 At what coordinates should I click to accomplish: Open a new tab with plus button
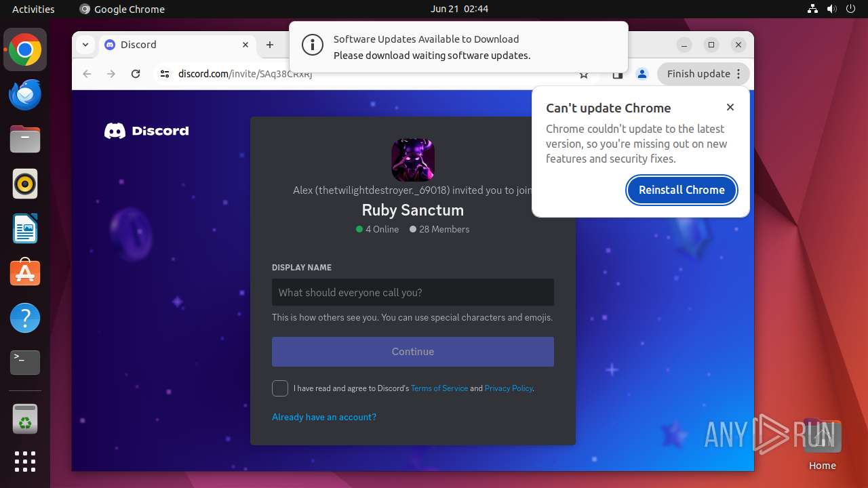pyautogui.click(x=270, y=45)
